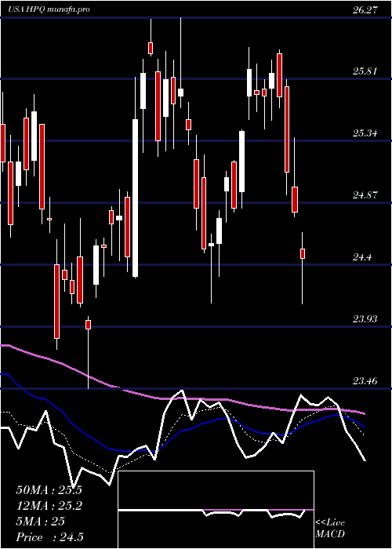
Task: Click the tall white candlestick rising to 25.34
Action: coord(135,198)
